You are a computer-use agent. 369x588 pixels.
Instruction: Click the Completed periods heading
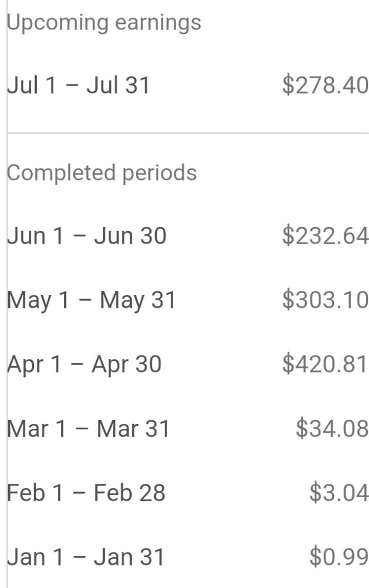point(101,172)
